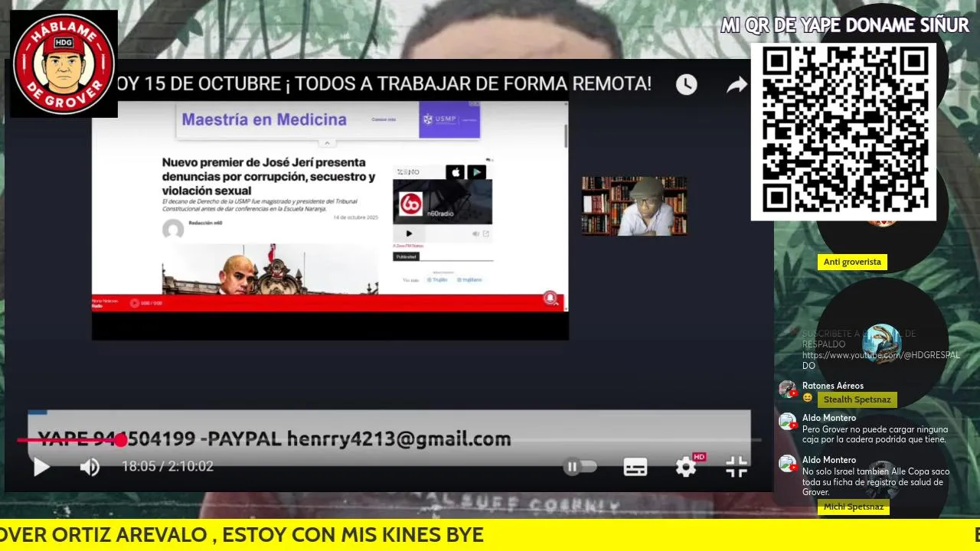Click the 14 de octubre 2025 date text
This screenshot has height=551, width=980.
pyautogui.click(x=355, y=217)
